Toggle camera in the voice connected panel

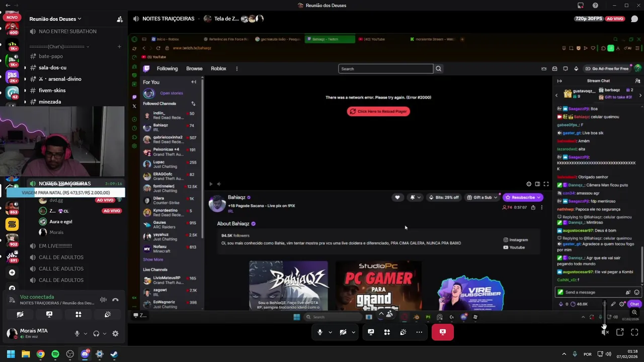click(20, 315)
